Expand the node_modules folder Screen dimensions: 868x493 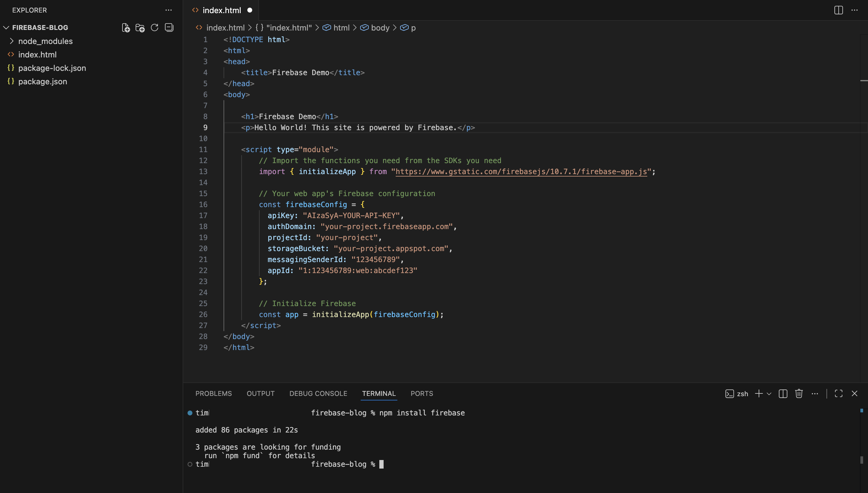click(x=12, y=41)
